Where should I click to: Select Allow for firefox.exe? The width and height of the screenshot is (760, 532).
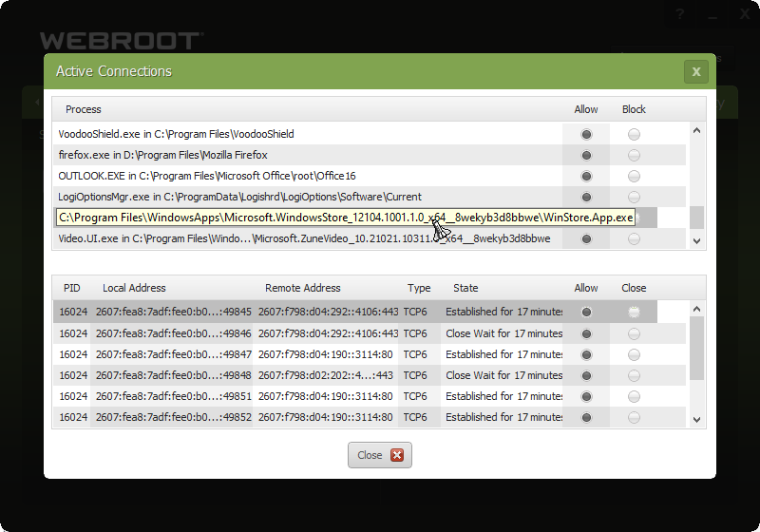click(586, 155)
